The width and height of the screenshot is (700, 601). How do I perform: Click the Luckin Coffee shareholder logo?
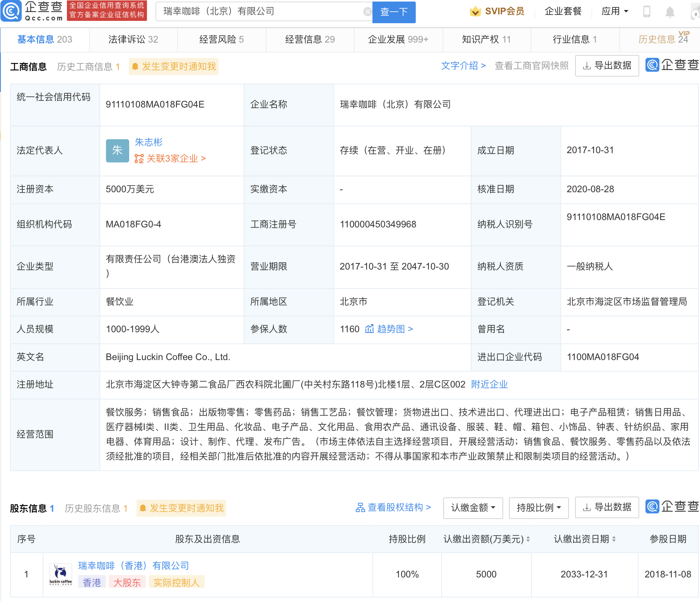tap(61, 574)
